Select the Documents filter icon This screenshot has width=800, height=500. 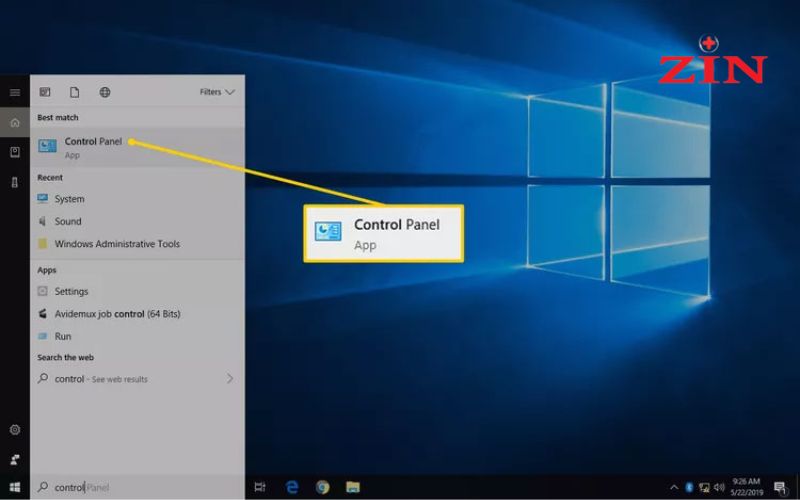[x=74, y=92]
